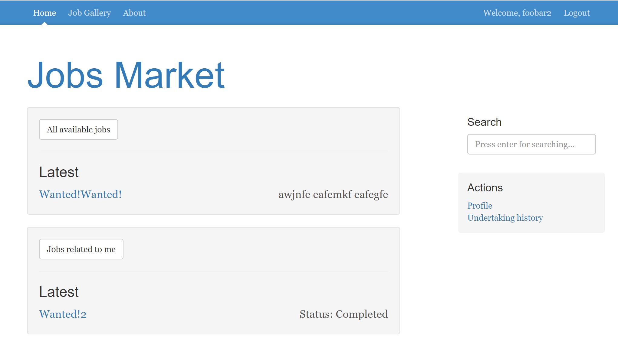Viewport: 618px width, 364px height.
Task: Click the Jobs Market title heading
Action: 126,75
